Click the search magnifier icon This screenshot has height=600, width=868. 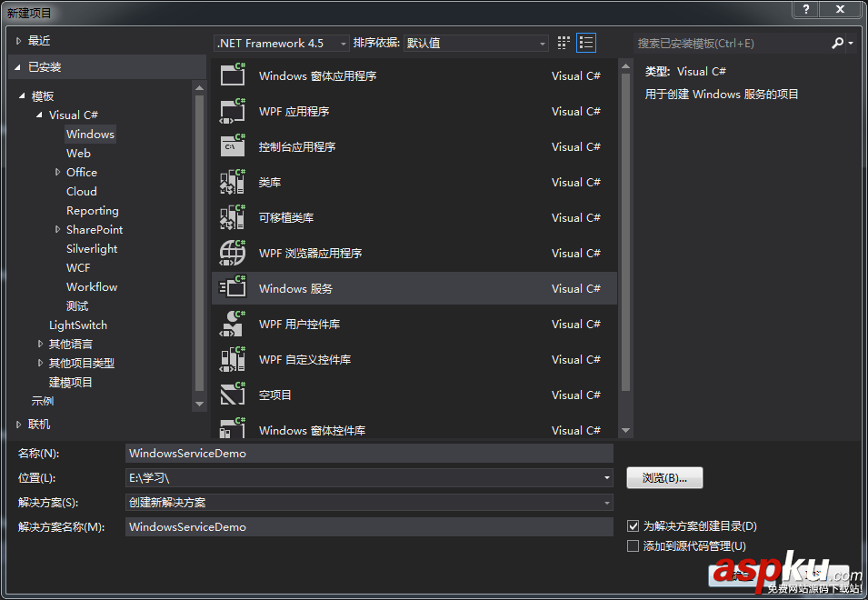pyautogui.click(x=838, y=43)
